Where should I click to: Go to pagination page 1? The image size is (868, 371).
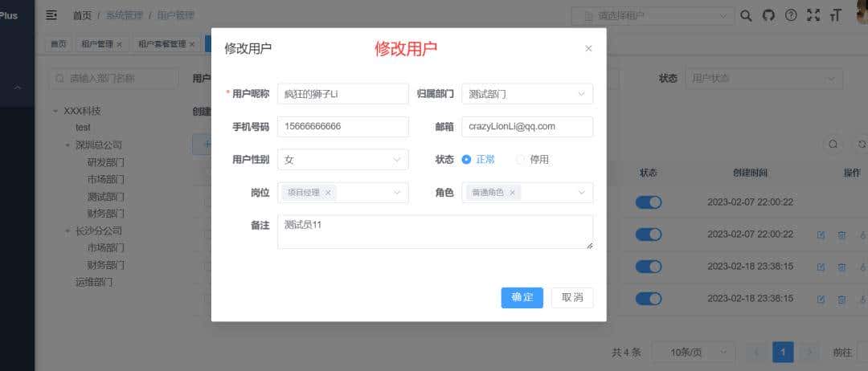[x=783, y=353]
